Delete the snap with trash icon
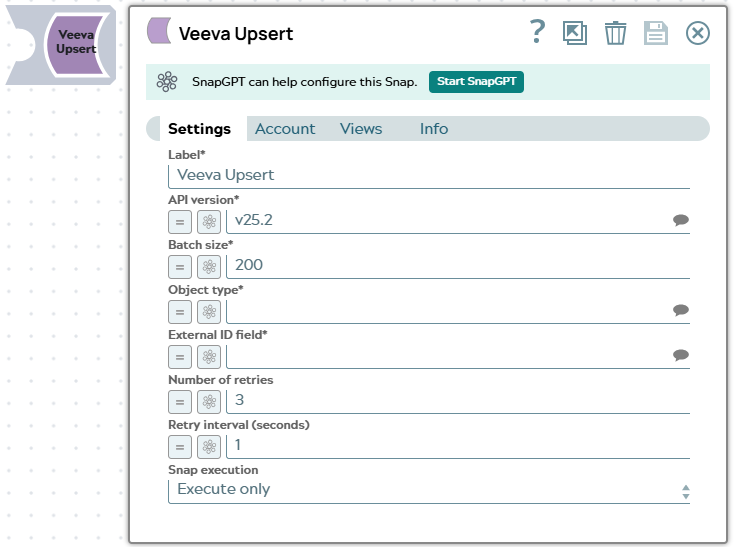Viewport: 737px width, 547px height. coord(615,33)
